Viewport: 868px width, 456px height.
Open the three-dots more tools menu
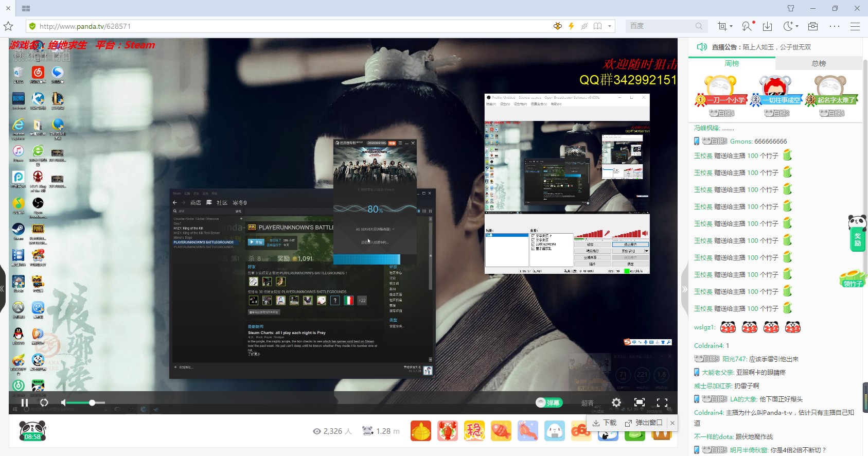pos(835,26)
